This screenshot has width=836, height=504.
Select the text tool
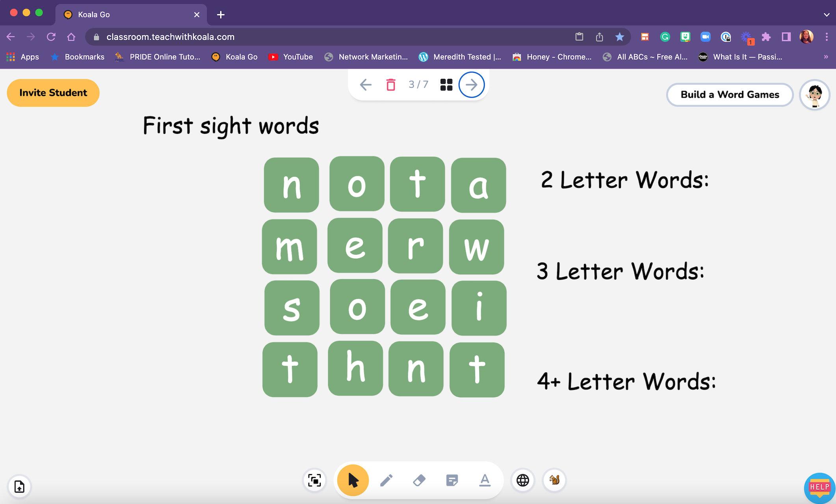click(485, 480)
